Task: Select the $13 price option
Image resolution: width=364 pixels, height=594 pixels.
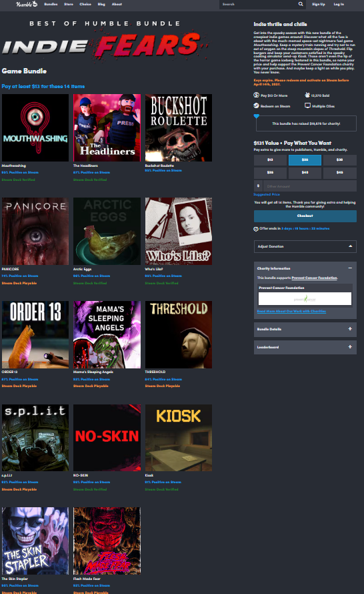Action: pyautogui.click(x=270, y=160)
